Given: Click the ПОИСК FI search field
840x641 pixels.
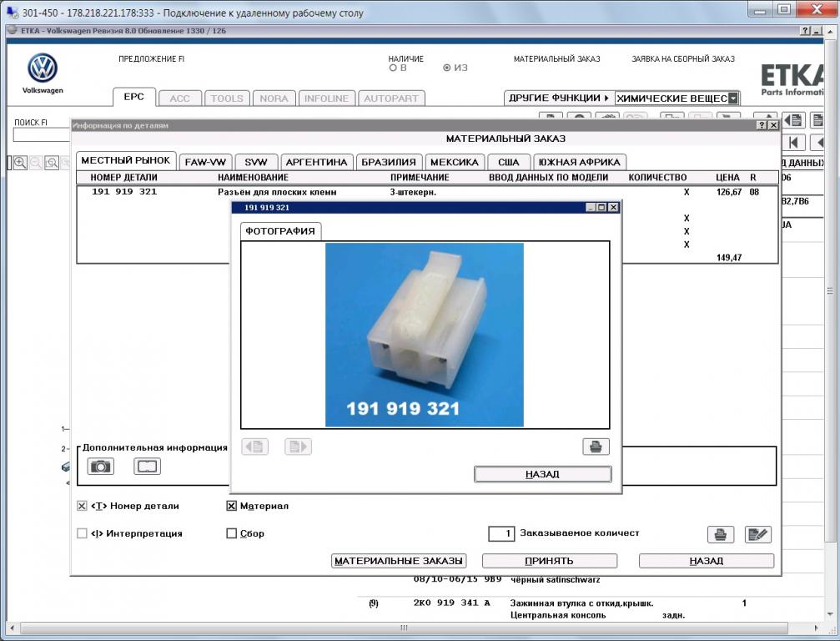Looking at the screenshot, I should coord(42,135).
